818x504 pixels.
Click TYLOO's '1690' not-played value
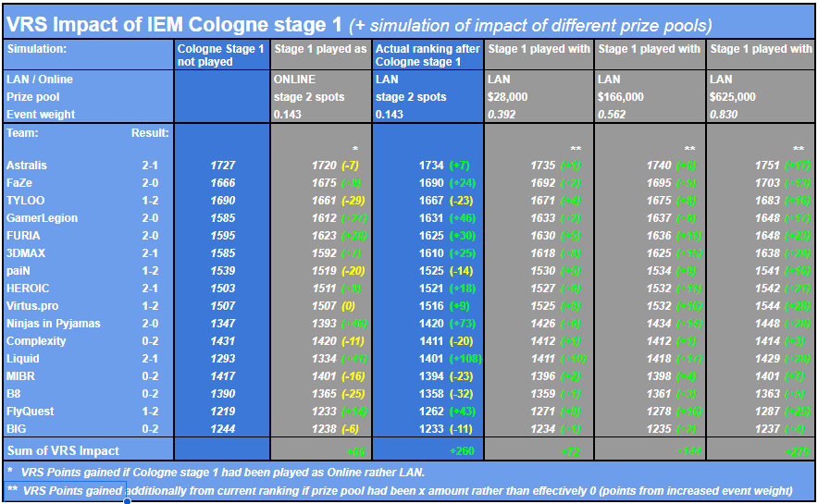pyautogui.click(x=223, y=201)
